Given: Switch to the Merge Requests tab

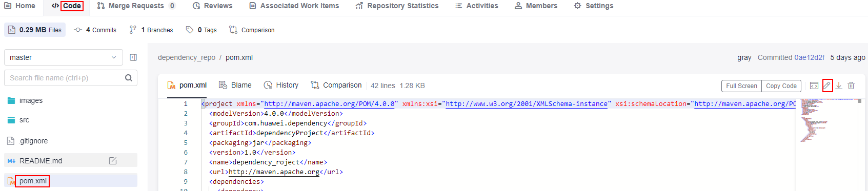Looking at the screenshot, I should (136, 6).
